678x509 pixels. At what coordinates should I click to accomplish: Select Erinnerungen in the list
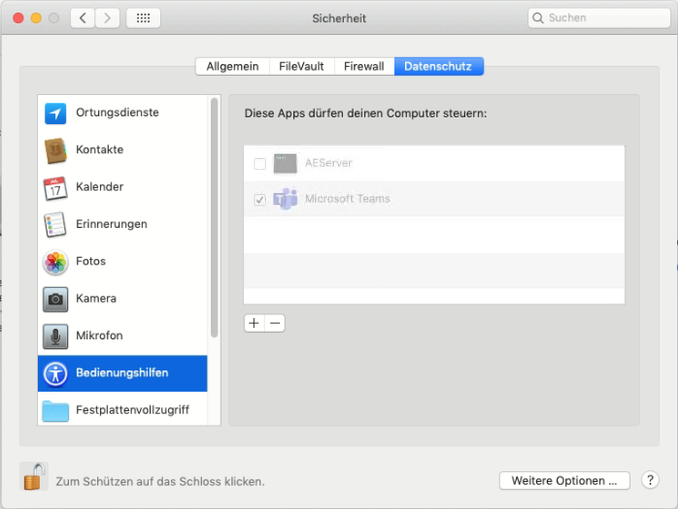point(123,225)
